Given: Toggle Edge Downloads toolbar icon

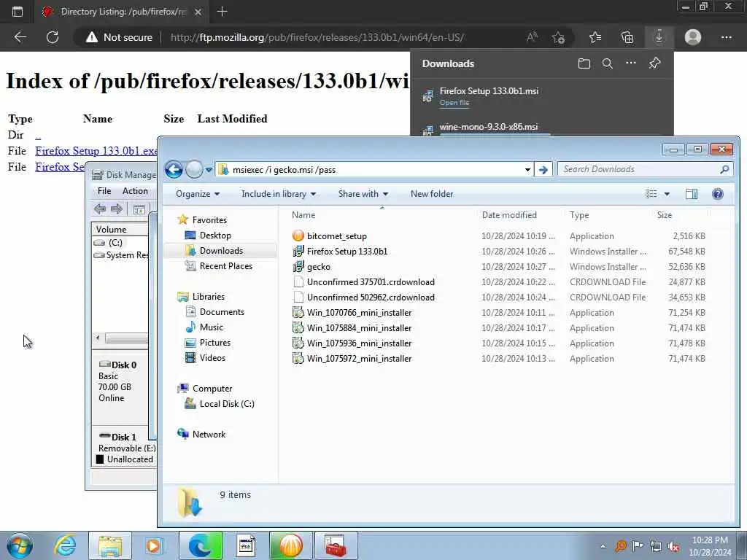Looking at the screenshot, I should tap(659, 36).
